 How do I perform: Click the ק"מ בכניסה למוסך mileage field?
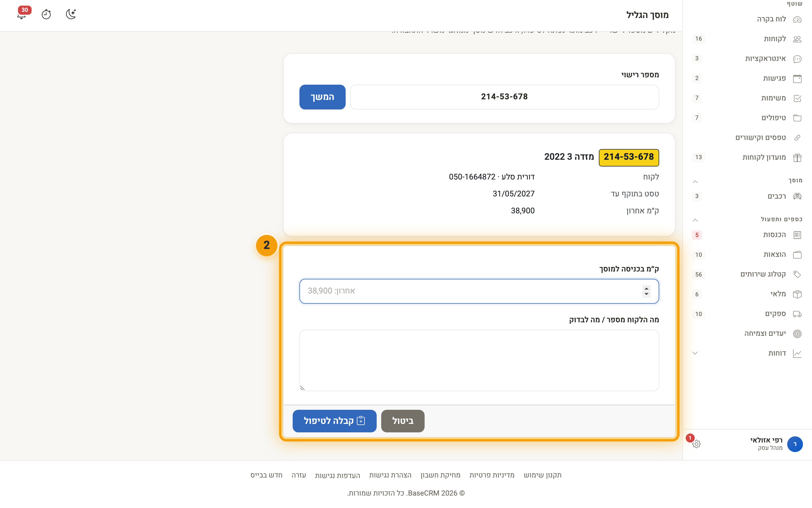[x=479, y=291]
